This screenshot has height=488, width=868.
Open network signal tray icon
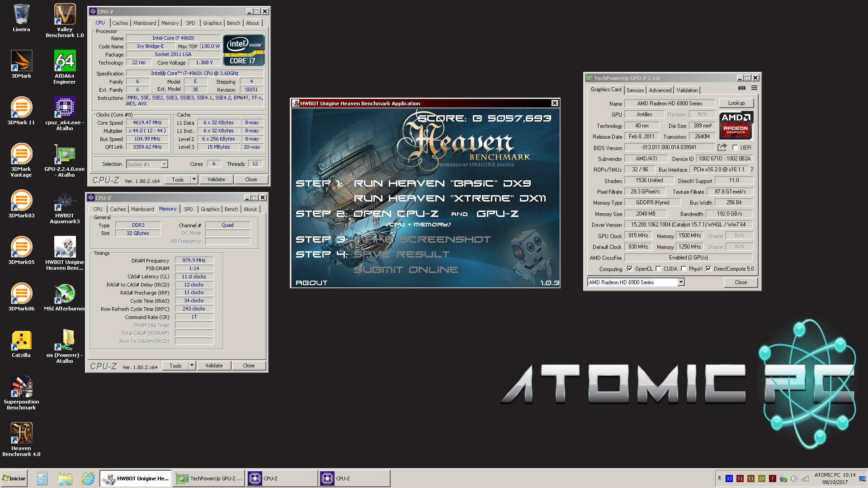[805, 479]
